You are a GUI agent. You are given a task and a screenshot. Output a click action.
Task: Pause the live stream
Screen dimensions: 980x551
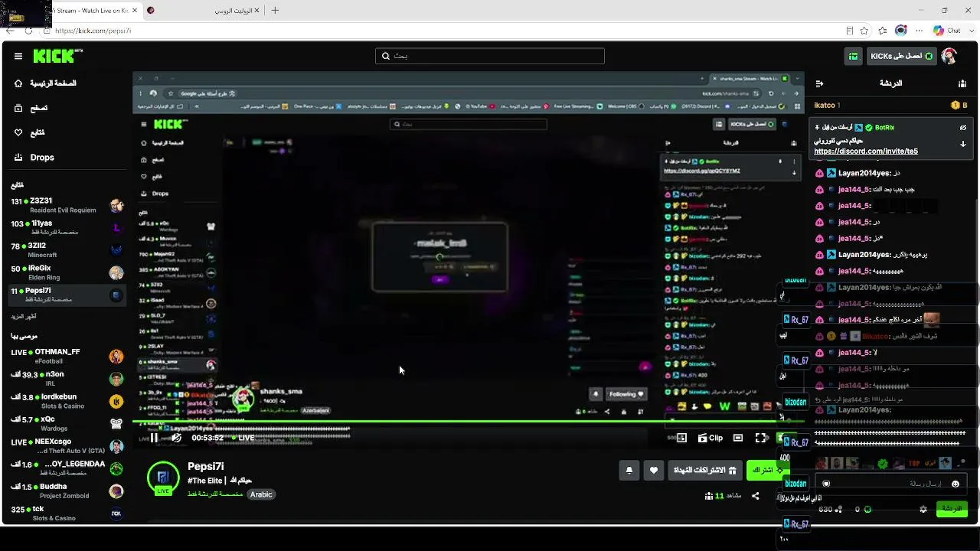coord(154,438)
